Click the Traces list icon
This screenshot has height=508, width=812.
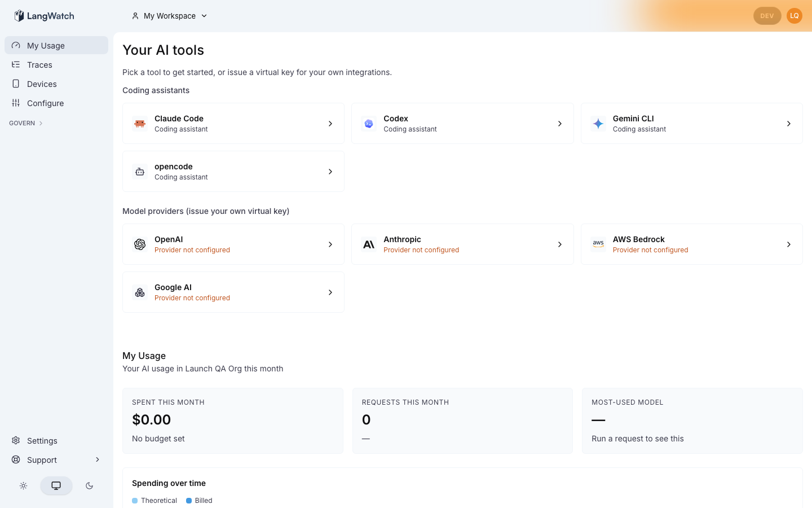click(x=16, y=65)
